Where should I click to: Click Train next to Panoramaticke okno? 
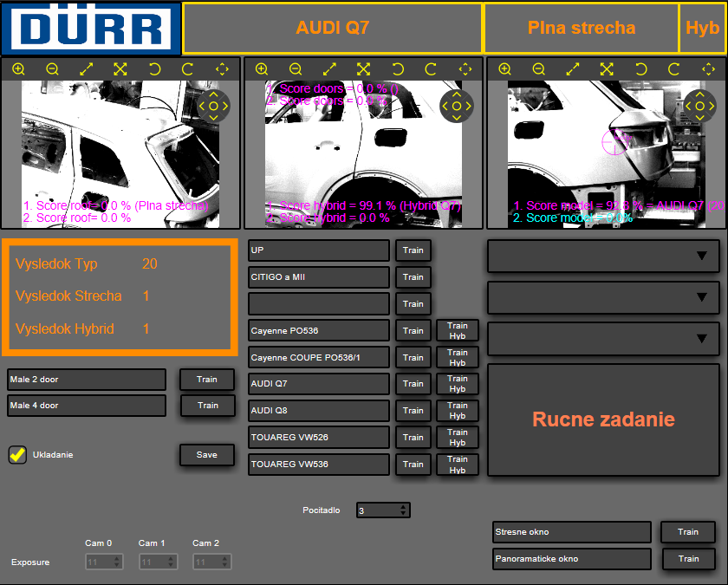click(688, 559)
